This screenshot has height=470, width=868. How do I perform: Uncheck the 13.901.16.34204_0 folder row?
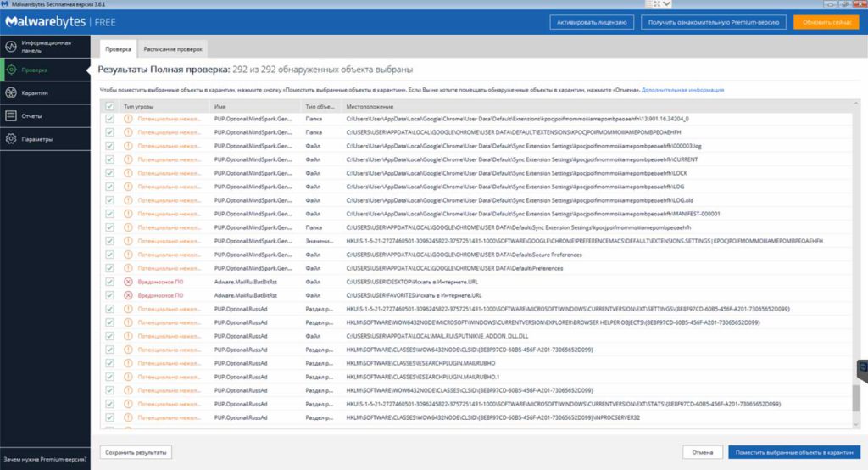point(109,119)
